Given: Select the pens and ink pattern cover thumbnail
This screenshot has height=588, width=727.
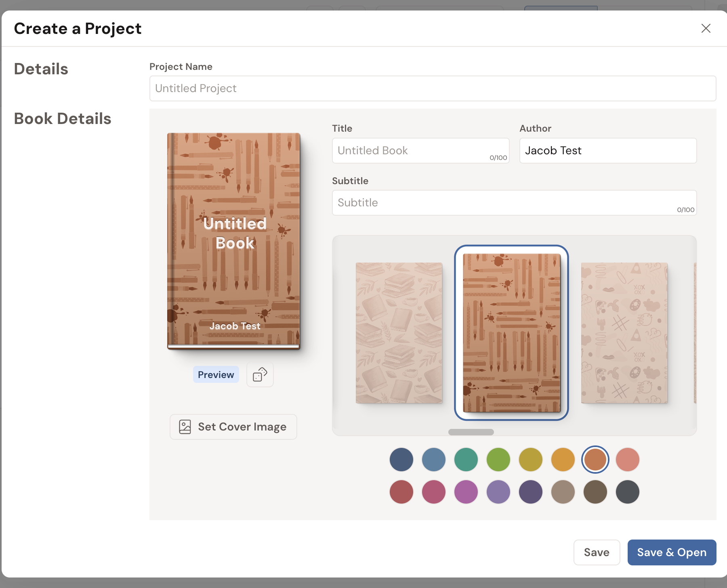Looking at the screenshot, I should coord(511,333).
